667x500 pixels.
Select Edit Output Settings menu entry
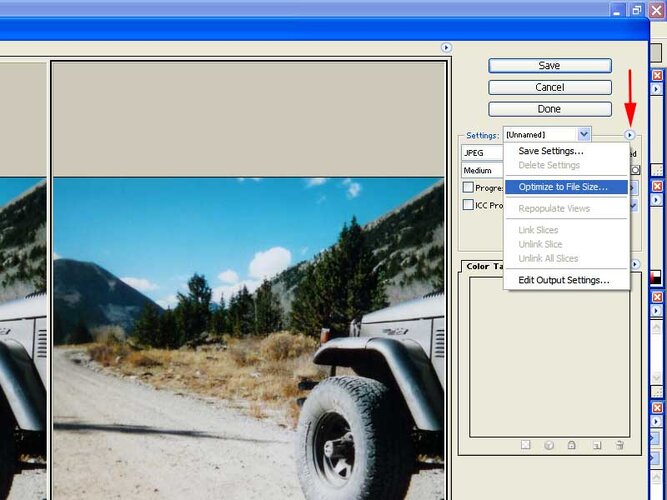coord(564,280)
